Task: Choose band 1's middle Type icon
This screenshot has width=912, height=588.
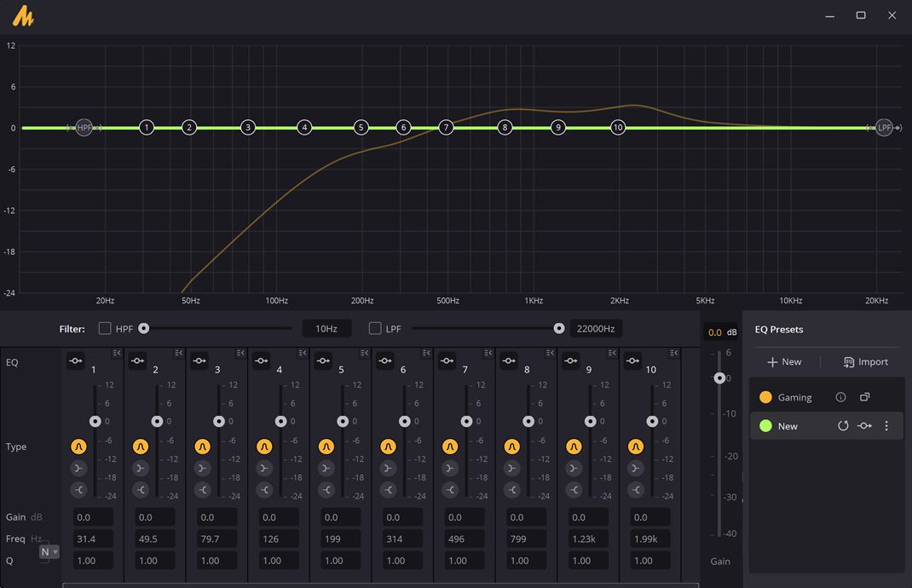Action: (78, 468)
